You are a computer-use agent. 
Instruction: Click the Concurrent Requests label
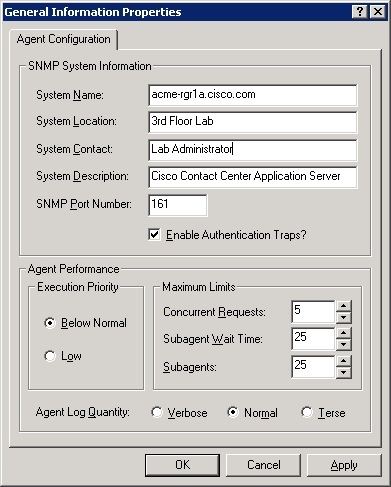point(214,312)
